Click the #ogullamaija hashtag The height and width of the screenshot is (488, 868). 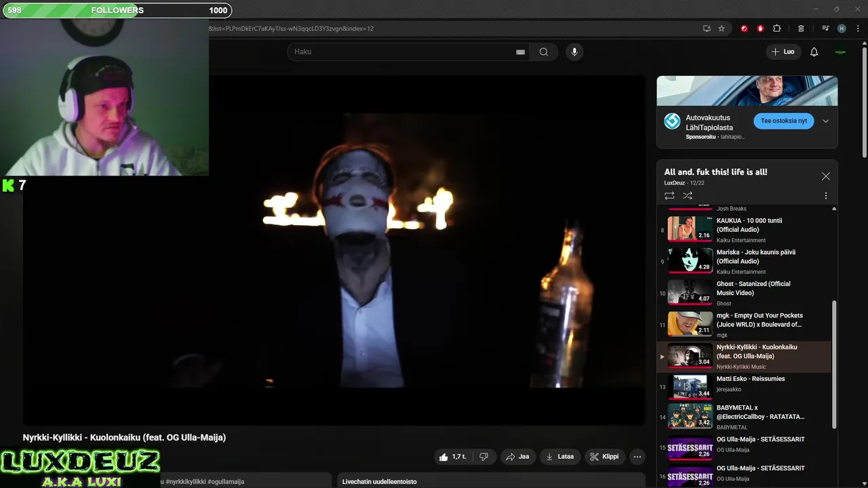click(x=226, y=481)
